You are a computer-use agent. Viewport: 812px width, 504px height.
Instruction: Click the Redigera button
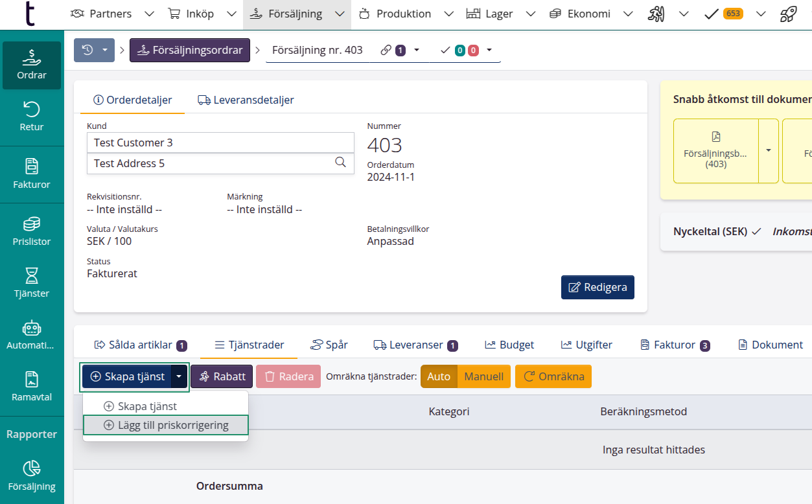(x=597, y=287)
